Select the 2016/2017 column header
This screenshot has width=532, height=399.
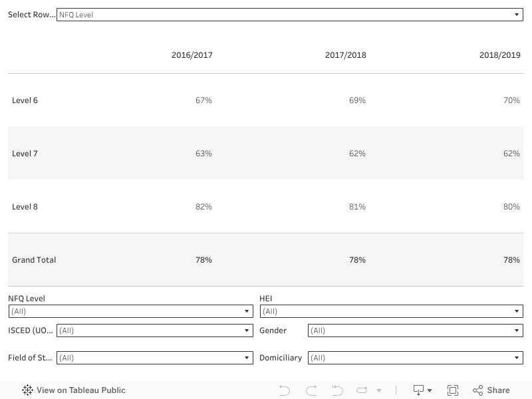click(192, 55)
